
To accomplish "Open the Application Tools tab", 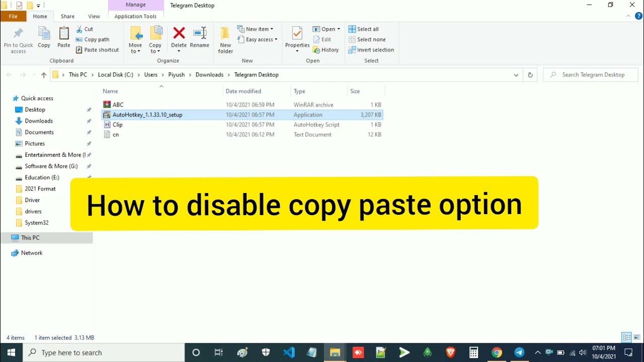I will point(135,17).
